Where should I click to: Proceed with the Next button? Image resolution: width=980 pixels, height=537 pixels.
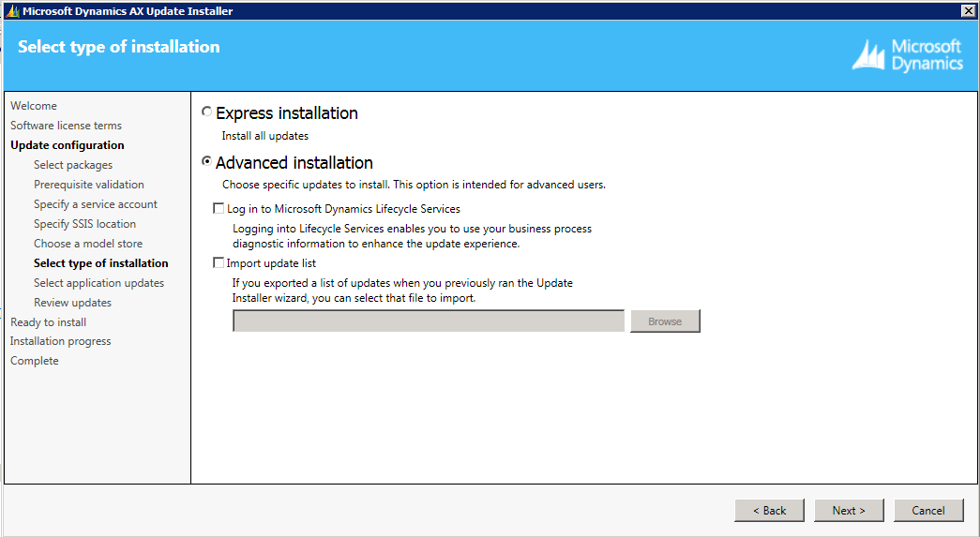pyautogui.click(x=848, y=511)
